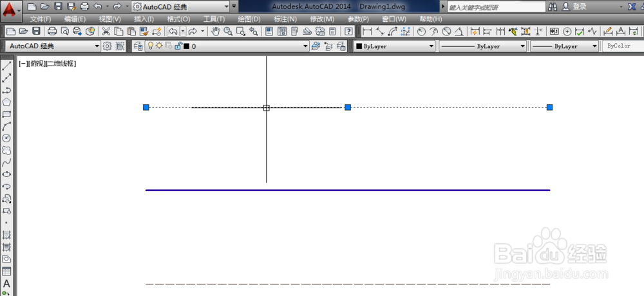Screen dimensions: 644x296
Task: Select the Spline tool
Action: click(x=6, y=163)
